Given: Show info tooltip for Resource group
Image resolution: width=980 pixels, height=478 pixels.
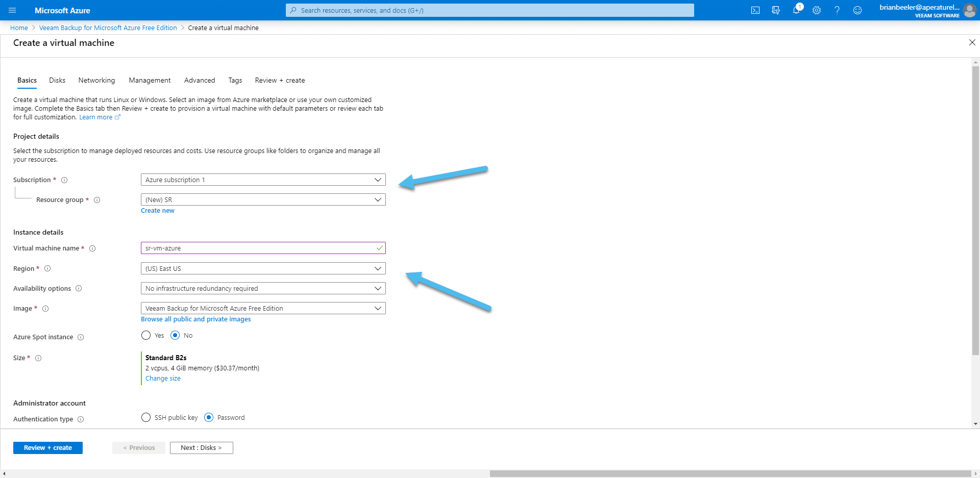Looking at the screenshot, I should click(97, 200).
